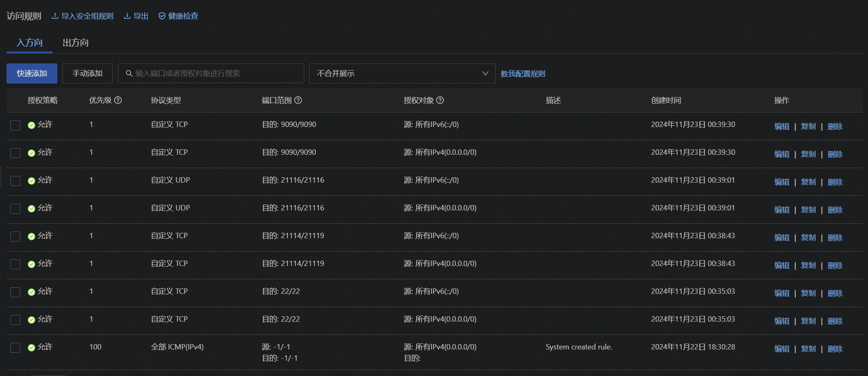Viewport: 868px width, 376px height.
Task: Click the 健康检查 shield icon
Action: click(162, 16)
